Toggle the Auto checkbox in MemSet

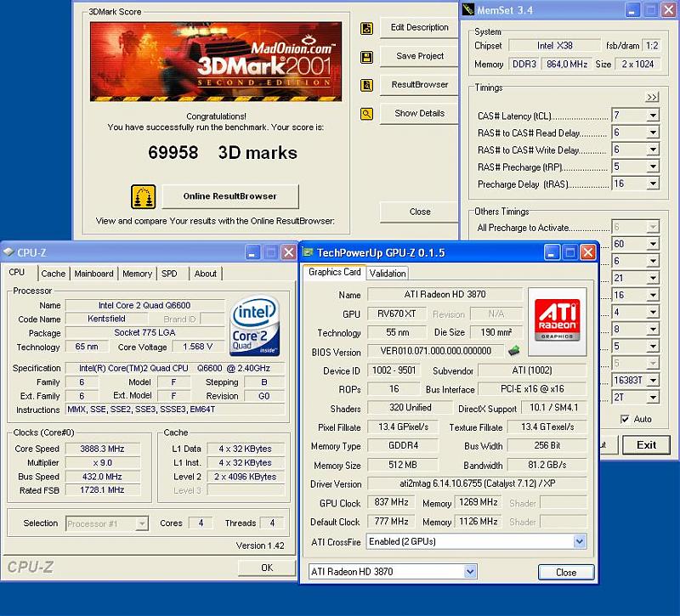tap(625, 419)
